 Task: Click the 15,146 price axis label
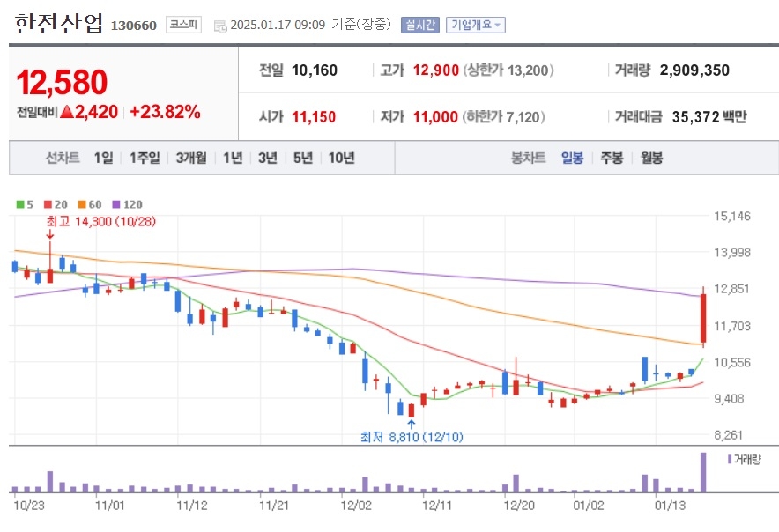click(731, 216)
